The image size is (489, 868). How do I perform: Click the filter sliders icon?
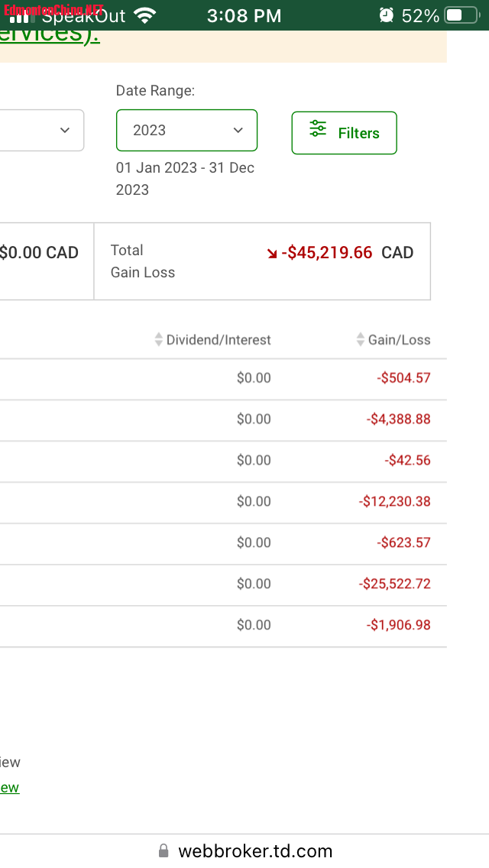(318, 128)
